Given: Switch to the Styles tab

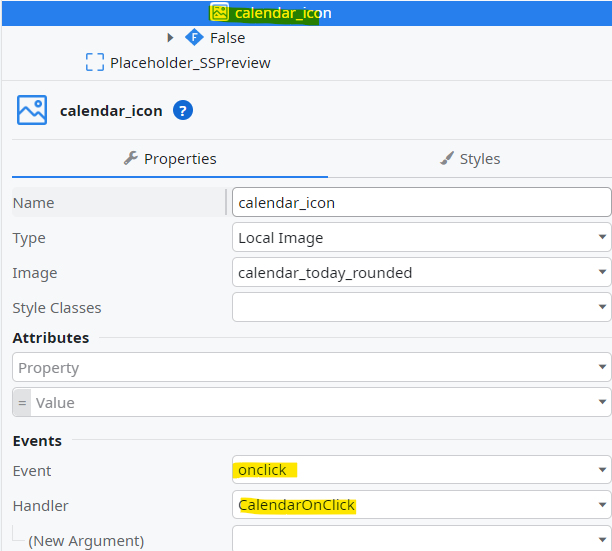Looking at the screenshot, I should [470, 159].
